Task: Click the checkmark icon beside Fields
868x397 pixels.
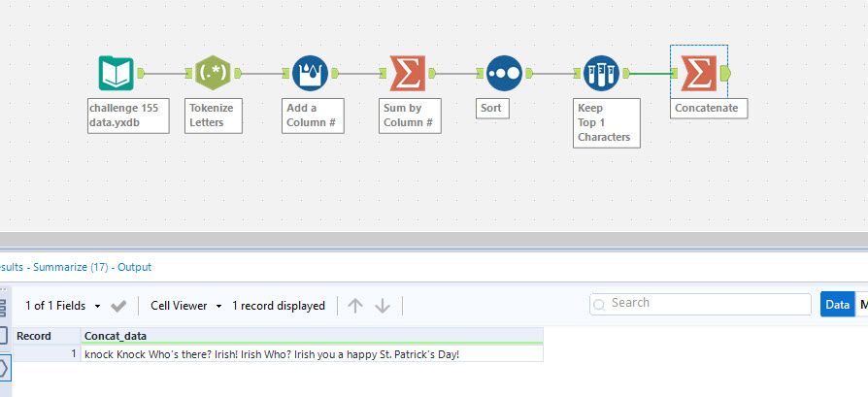Action: [x=119, y=306]
